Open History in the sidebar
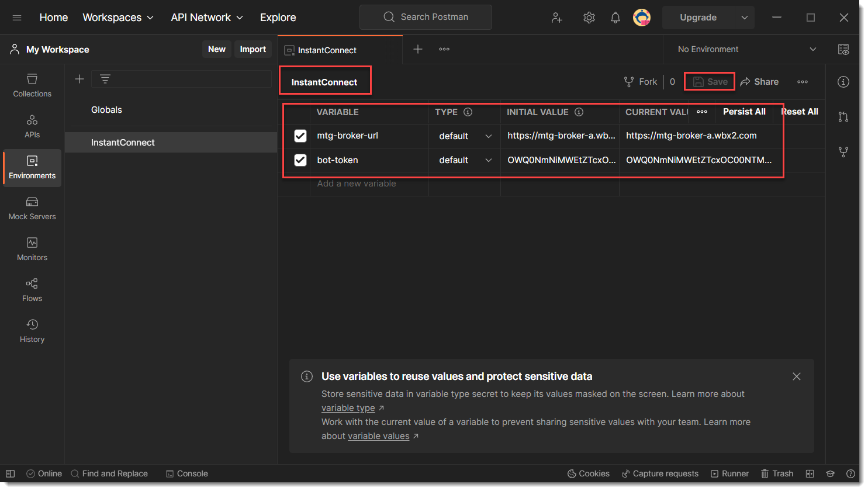This screenshot has height=491, width=868. pos(32,331)
